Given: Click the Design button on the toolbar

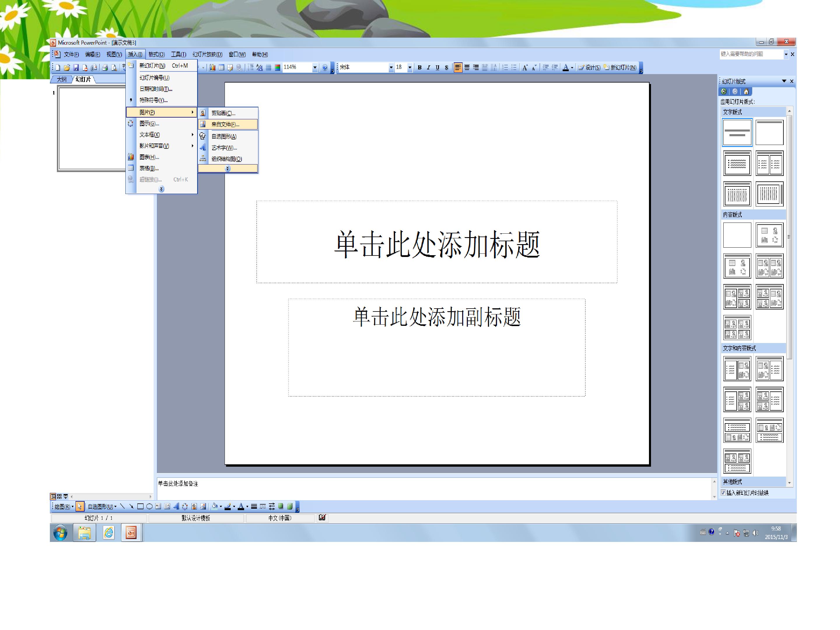Looking at the screenshot, I should (589, 68).
